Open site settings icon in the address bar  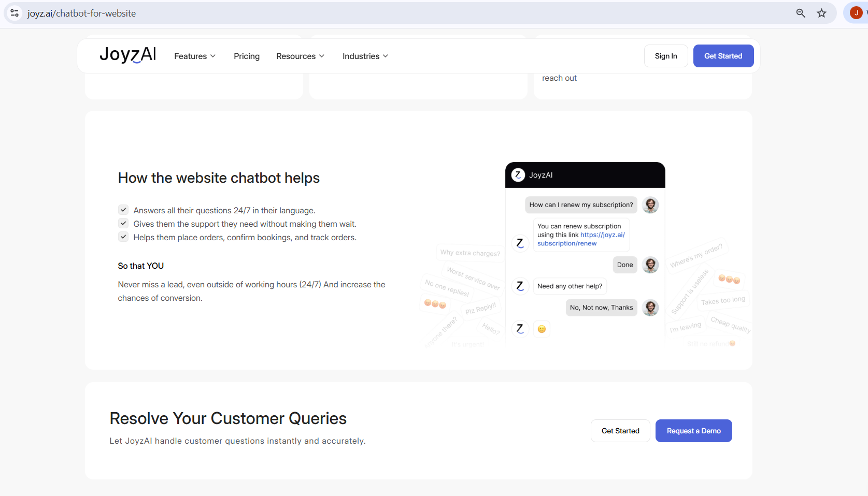point(15,13)
